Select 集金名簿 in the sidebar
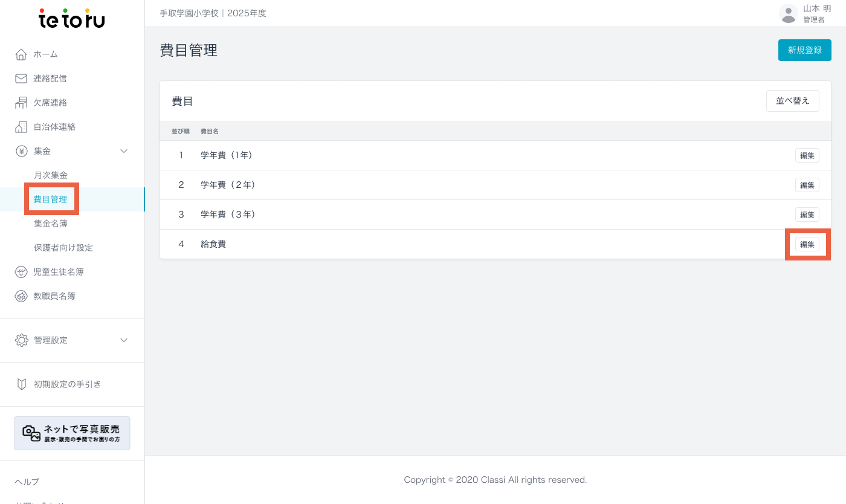846x504 pixels. tap(51, 224)
